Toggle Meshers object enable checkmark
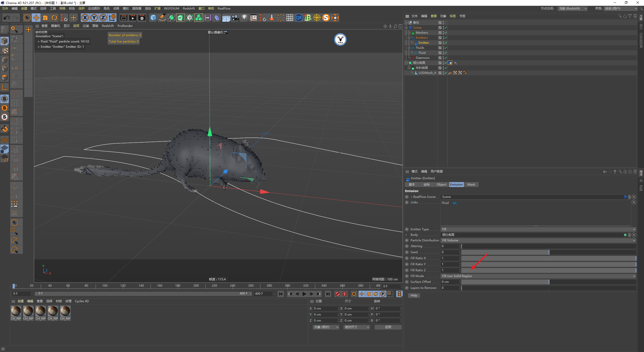 (x=446, y=33)
